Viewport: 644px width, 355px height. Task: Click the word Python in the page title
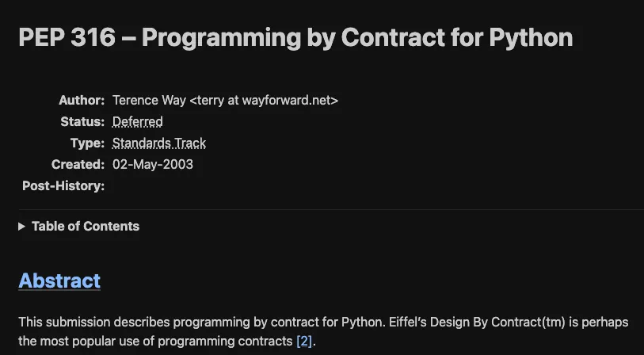point(531,38)
